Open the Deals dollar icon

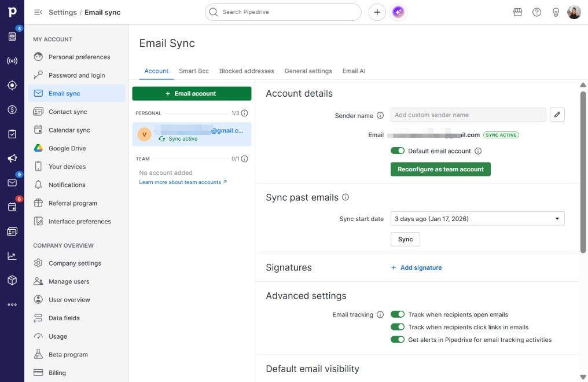(12, 109)
